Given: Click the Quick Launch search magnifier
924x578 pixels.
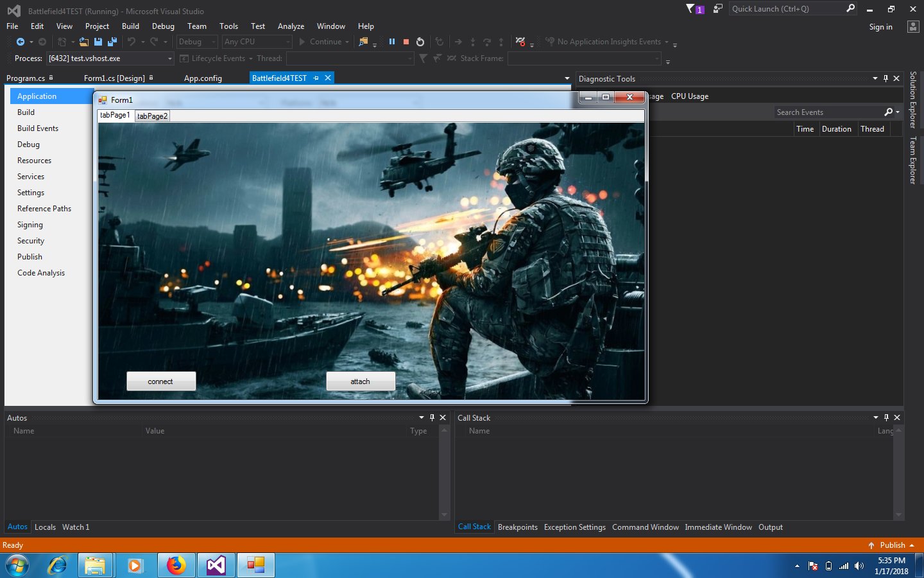Looking at the screenshot, I should [x=851, y=8].
